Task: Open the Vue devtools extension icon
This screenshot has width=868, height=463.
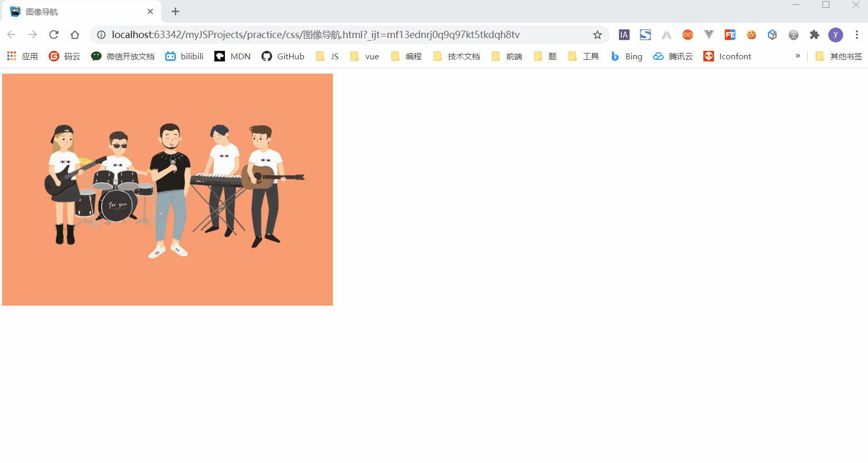Action: (x=709, y=35)
